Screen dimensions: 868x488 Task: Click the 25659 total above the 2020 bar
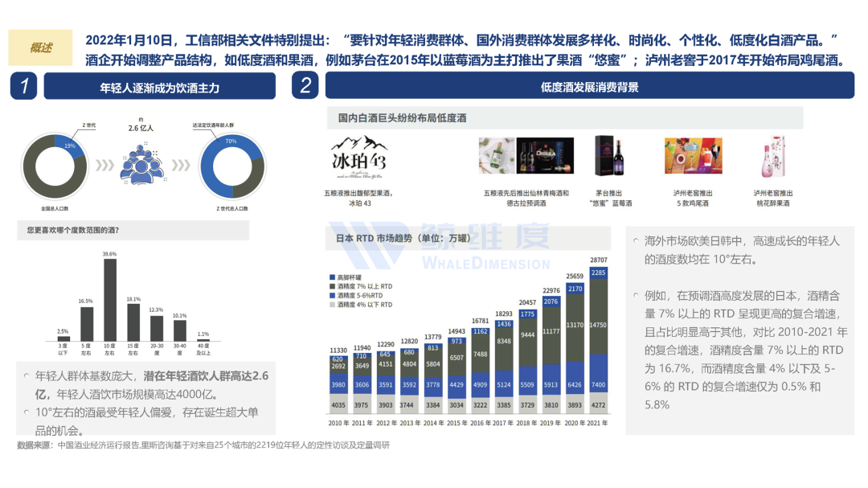(575, 276)
